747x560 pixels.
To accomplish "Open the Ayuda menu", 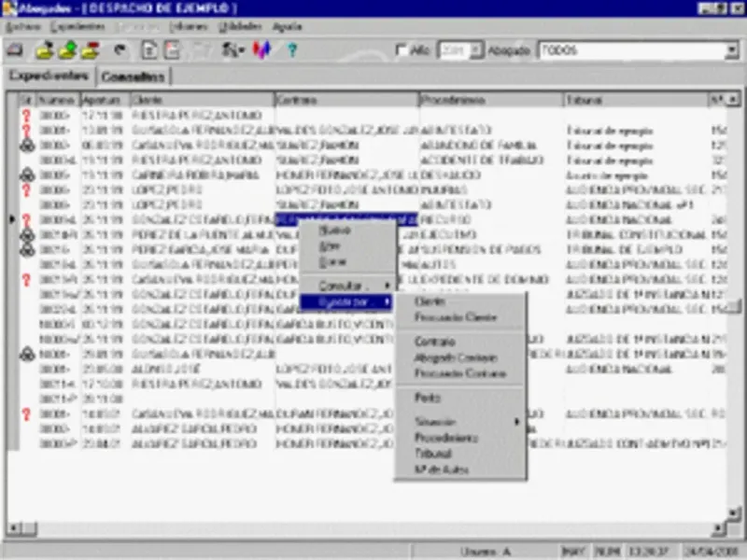I will click(x=288, y=27).
